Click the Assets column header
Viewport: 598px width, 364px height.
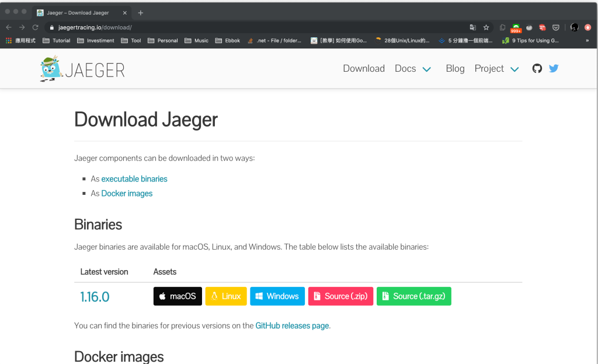(x=165, y=272)
